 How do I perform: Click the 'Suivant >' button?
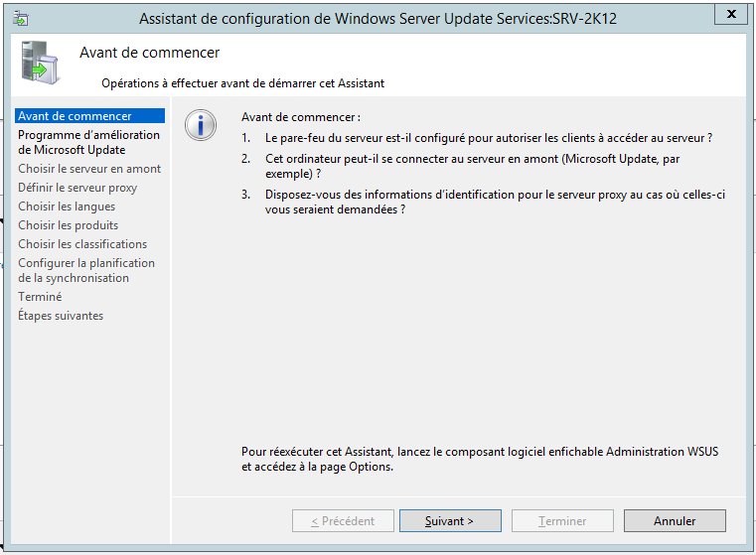450,521
